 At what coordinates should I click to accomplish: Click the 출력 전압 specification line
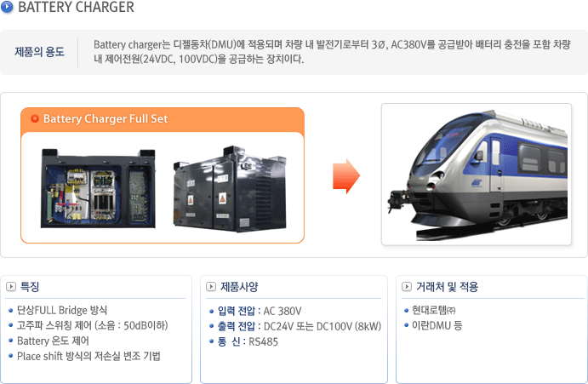tap(300, 327)
